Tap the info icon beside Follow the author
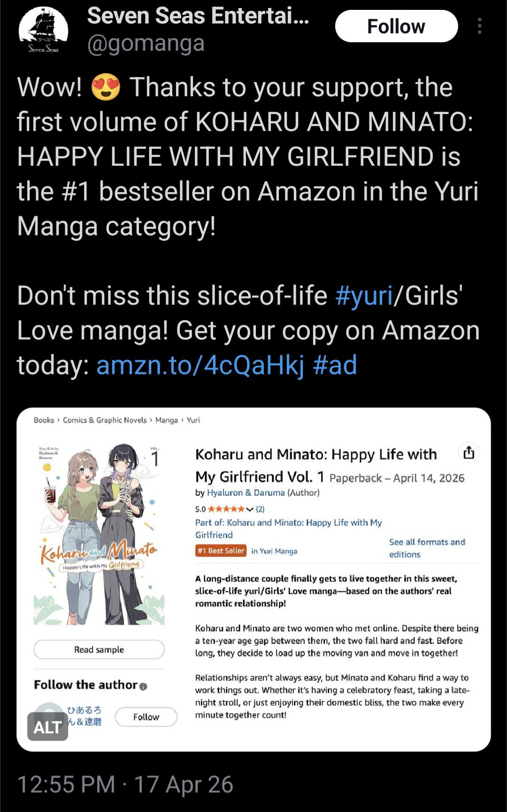Screen dimensions: 507x812 143,686
